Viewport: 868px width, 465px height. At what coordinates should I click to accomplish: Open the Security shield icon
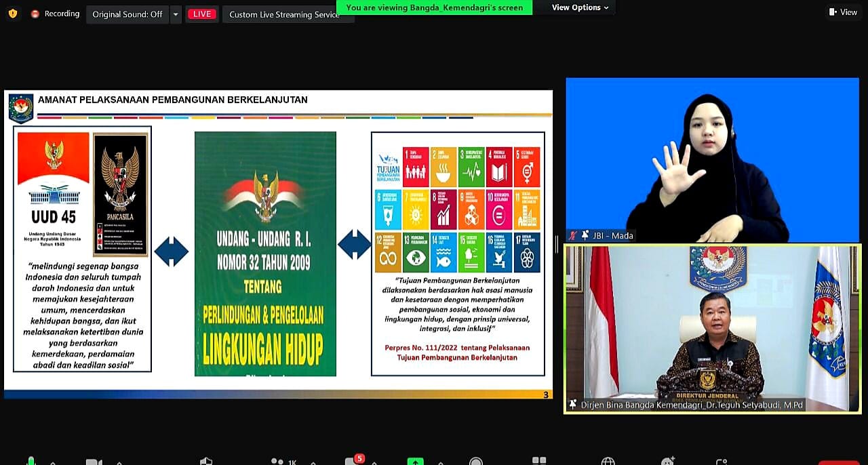point(206,462)
